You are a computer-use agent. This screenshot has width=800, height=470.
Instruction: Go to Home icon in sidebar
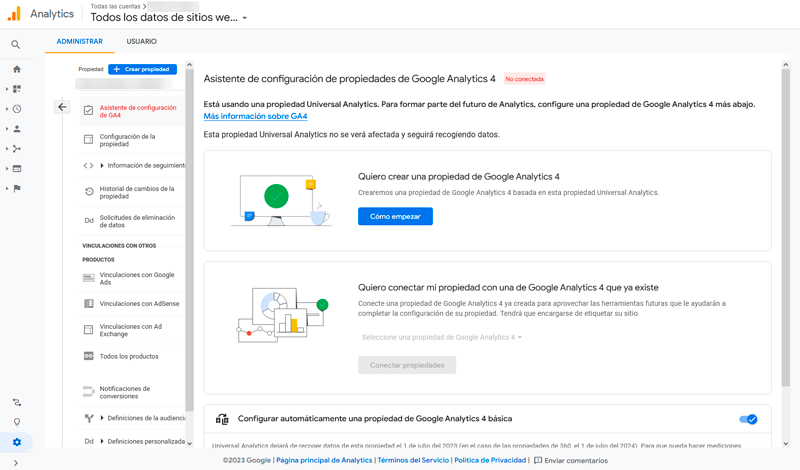pyautogui.click(x=17, y=69)
